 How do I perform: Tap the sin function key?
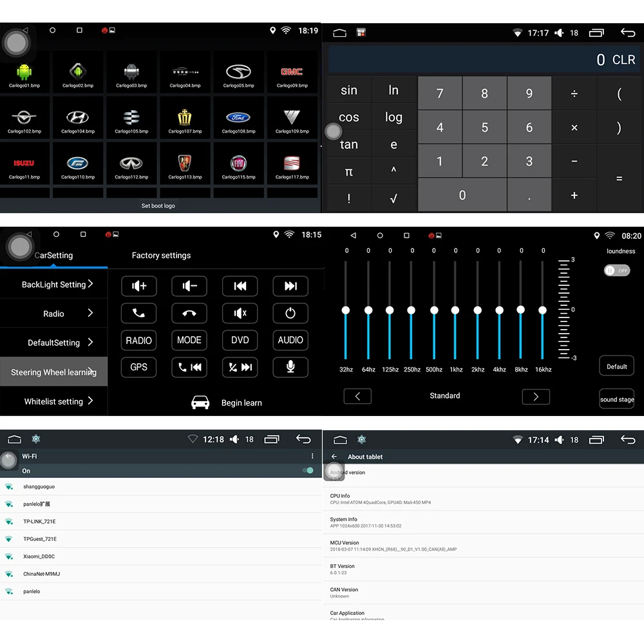click(x=348, y=90)
